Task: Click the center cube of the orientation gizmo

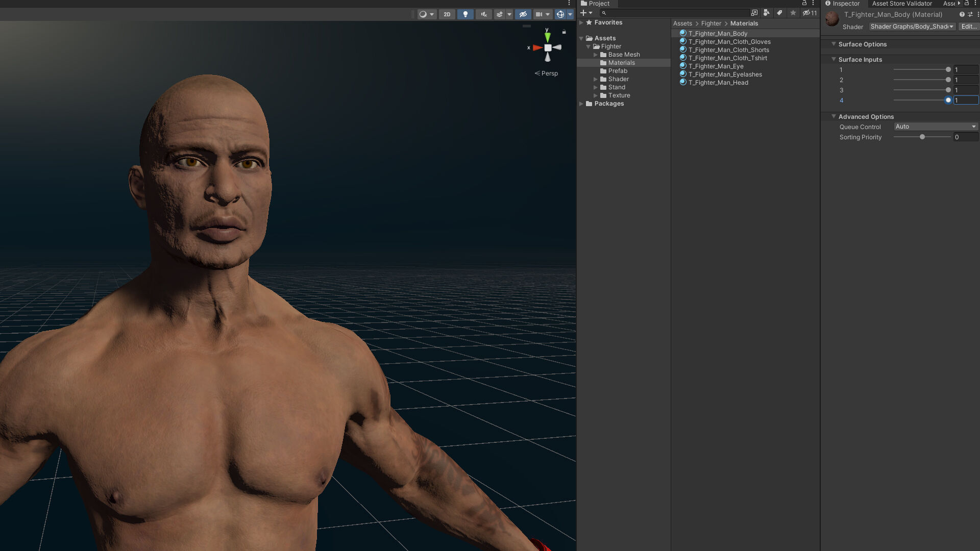Action: [x=548, y=47]
